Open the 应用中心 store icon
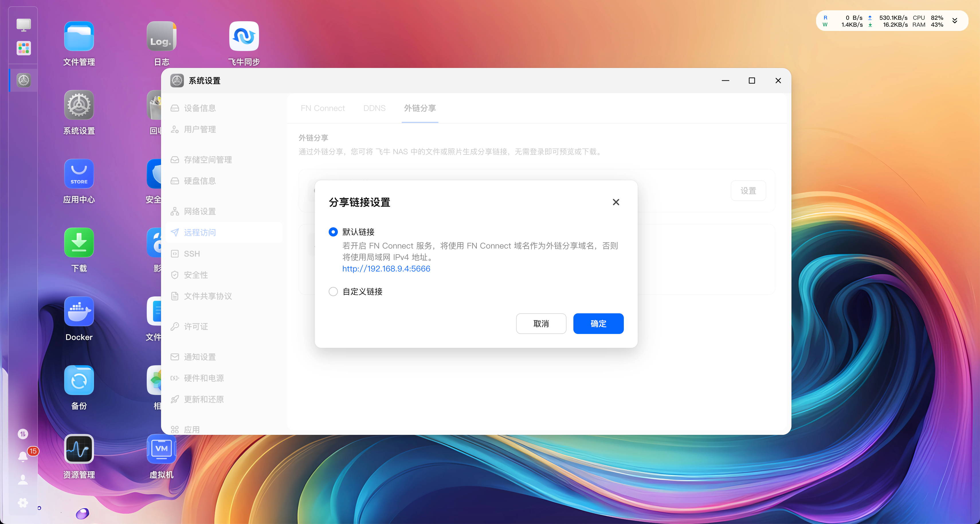 click(79, 174)
